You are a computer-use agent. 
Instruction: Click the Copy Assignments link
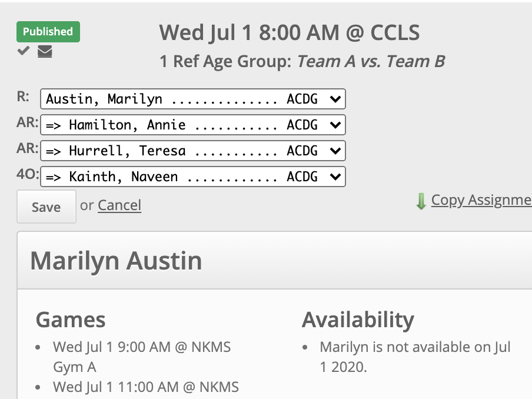point(481,200)
